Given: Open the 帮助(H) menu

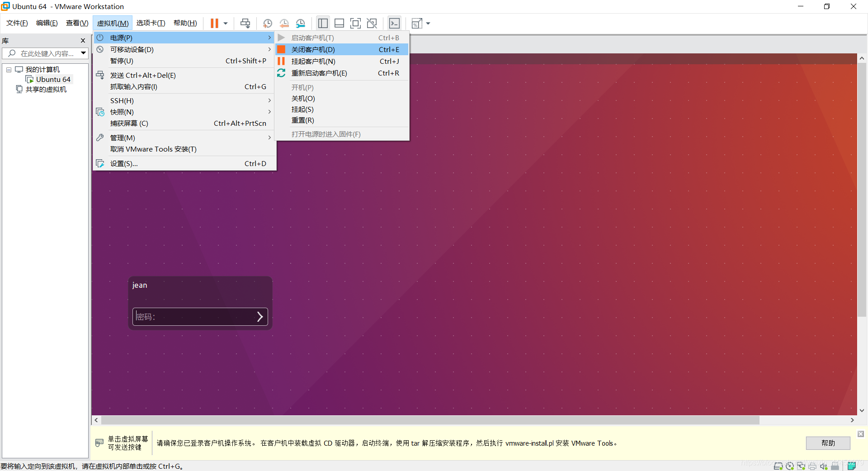Looking at the screenshot, I should tap(185, 23).
